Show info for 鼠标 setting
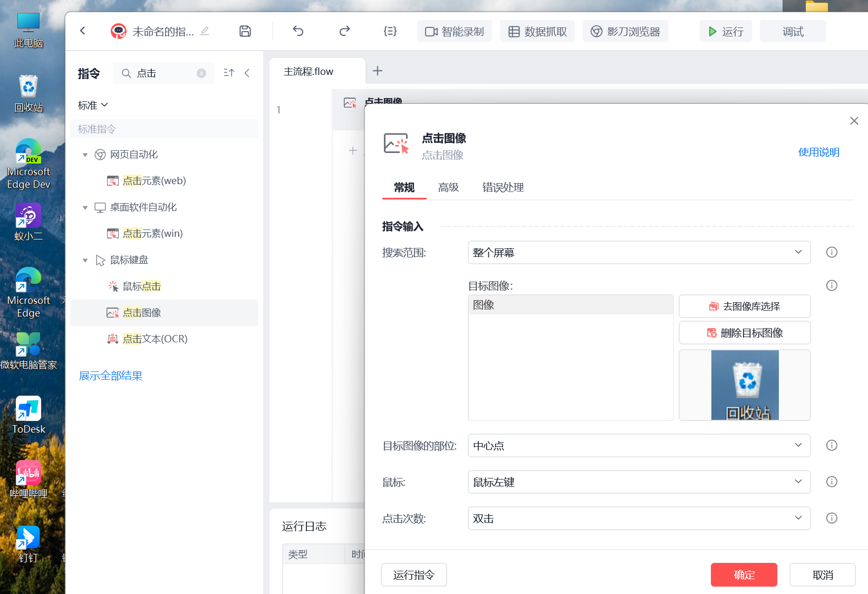The width and height of the screenshot is (868, 594). (832, 482)
